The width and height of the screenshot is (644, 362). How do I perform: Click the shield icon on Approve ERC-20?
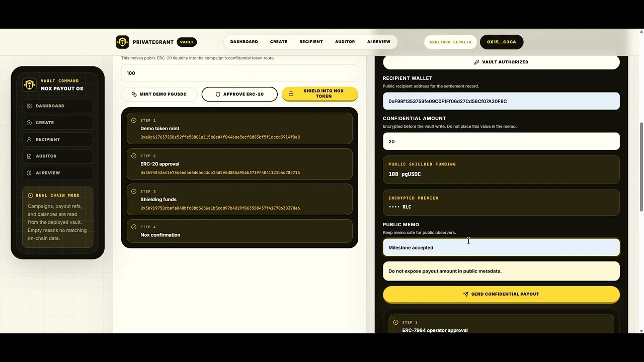point(218,94)
